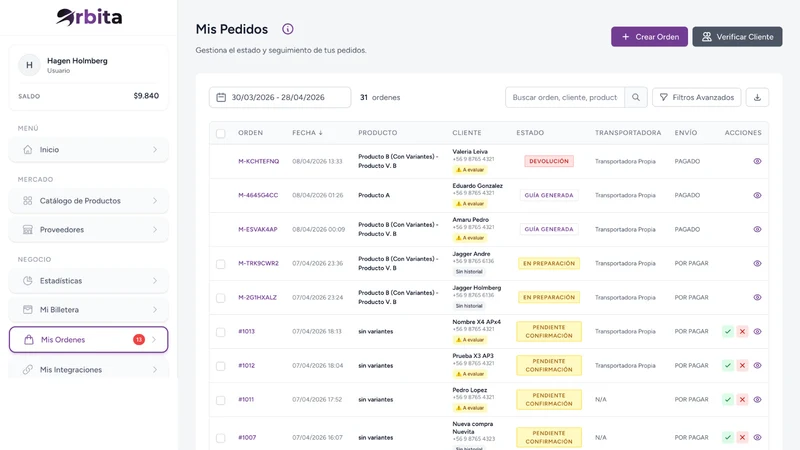Click the download icon in orders toolbar

point(757,97)
